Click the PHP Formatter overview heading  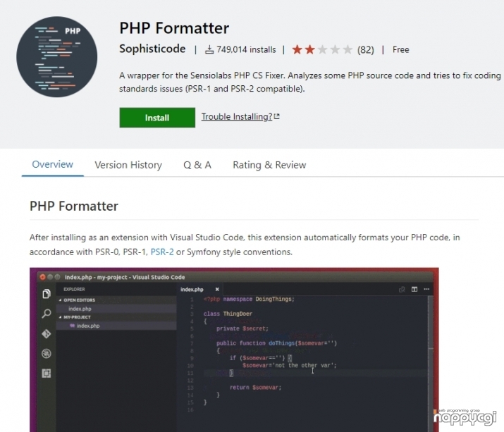[x=74, y=206]
